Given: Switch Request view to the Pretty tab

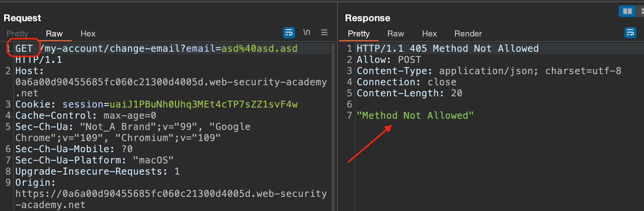Looking at the screenshot, I should [17, 34].
